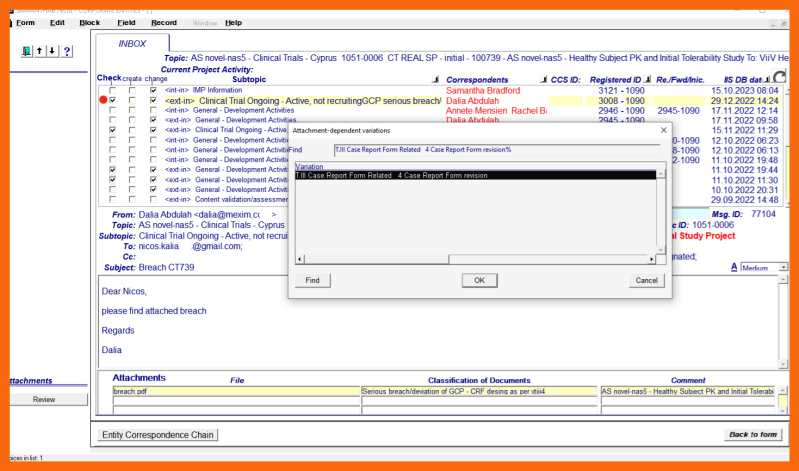Screen dimensions: 799x471
Task: Click up arrow of variation list vertical scrollbar
Action: [660, 174]
